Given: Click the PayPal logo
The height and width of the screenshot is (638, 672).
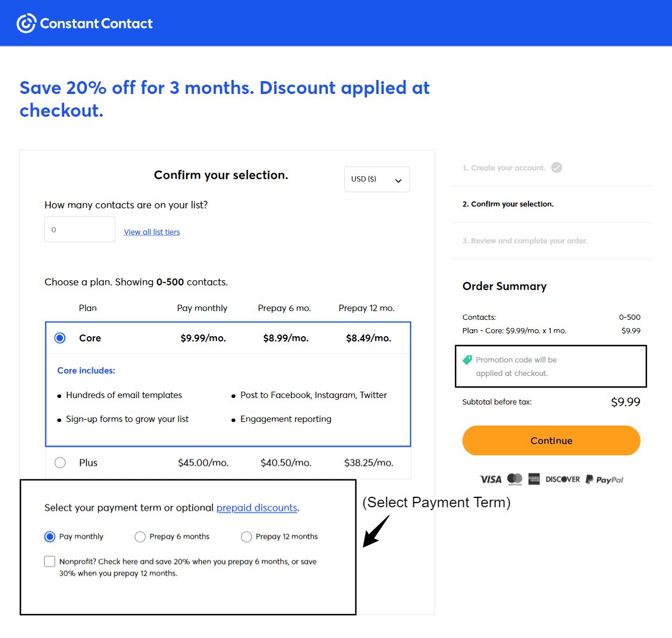Looking at the screenshot, I should click(604, 480).
